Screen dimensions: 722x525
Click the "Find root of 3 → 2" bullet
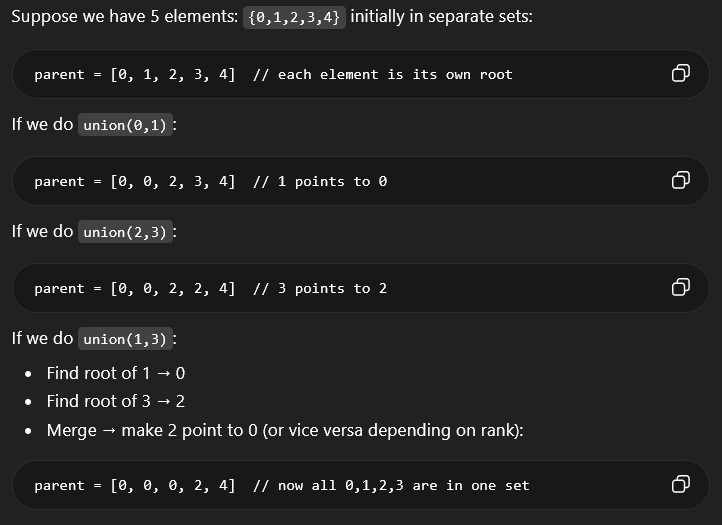point(116,401)
